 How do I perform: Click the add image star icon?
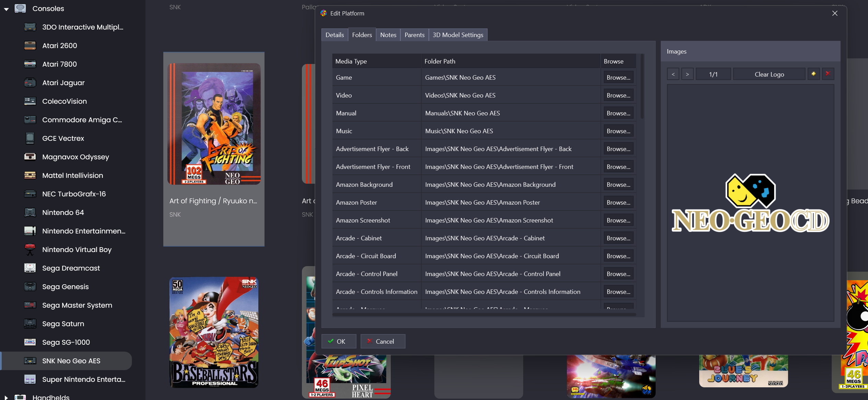tap(813, 74)
